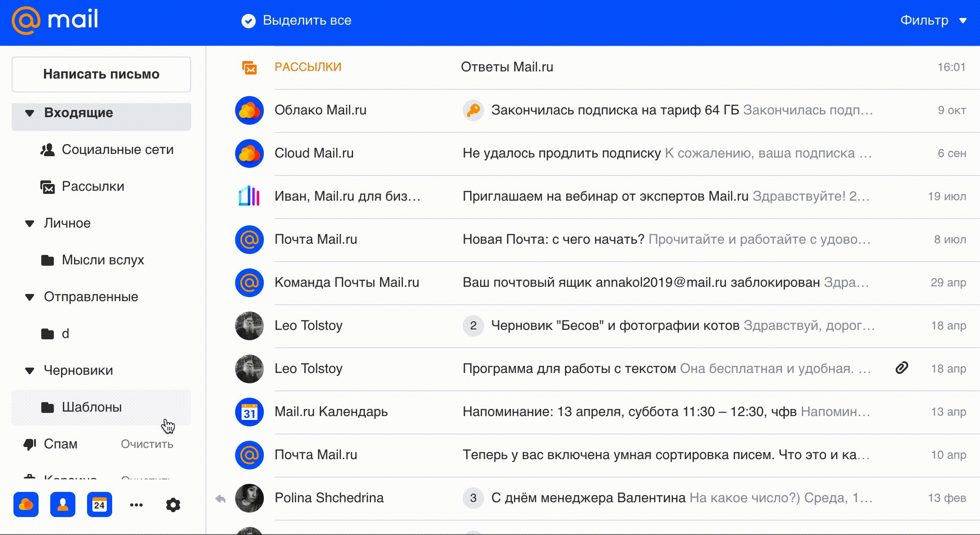Viewport: 980px width, 535px height.
Task: Open email Закончилась подписка на тариф 64 ГБ
Action: [615, 110]
